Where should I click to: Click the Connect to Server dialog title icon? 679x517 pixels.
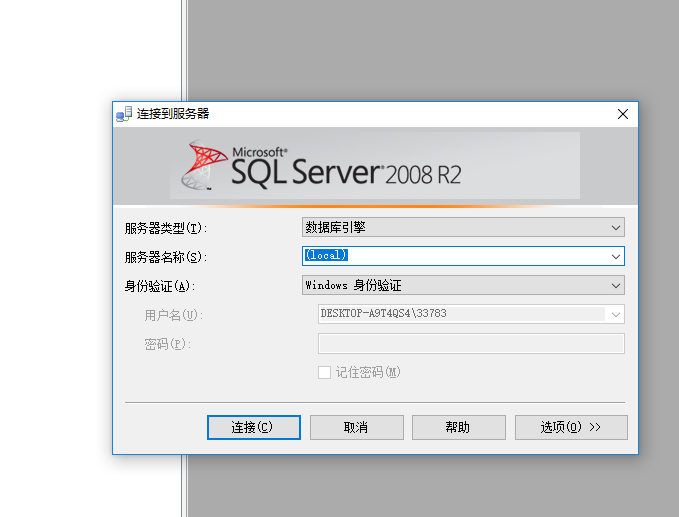click(124, 114)
